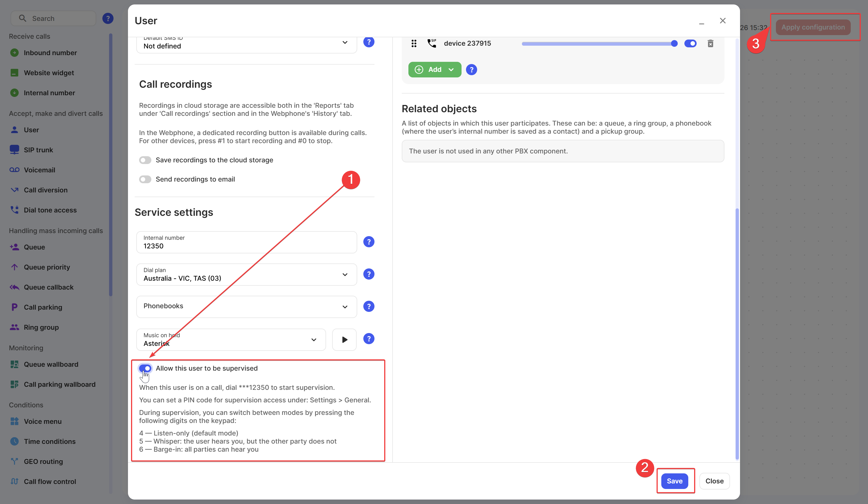Expand the green Add device dropdown
868x504 pixels.
451,70
